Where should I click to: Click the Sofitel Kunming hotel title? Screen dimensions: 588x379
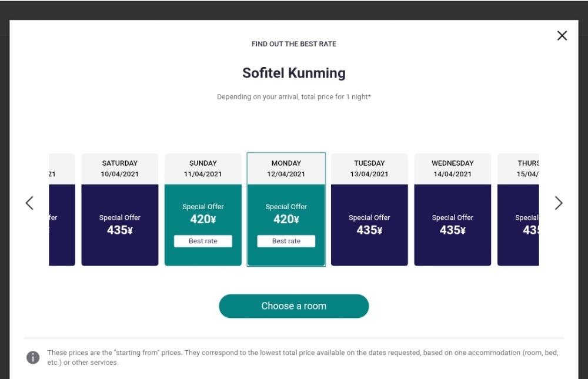click(294, 73)
